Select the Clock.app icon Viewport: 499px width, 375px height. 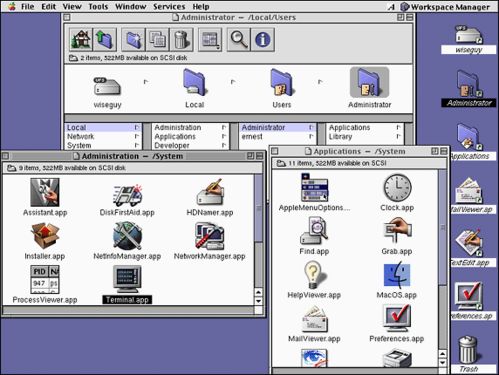coord(397,188)
